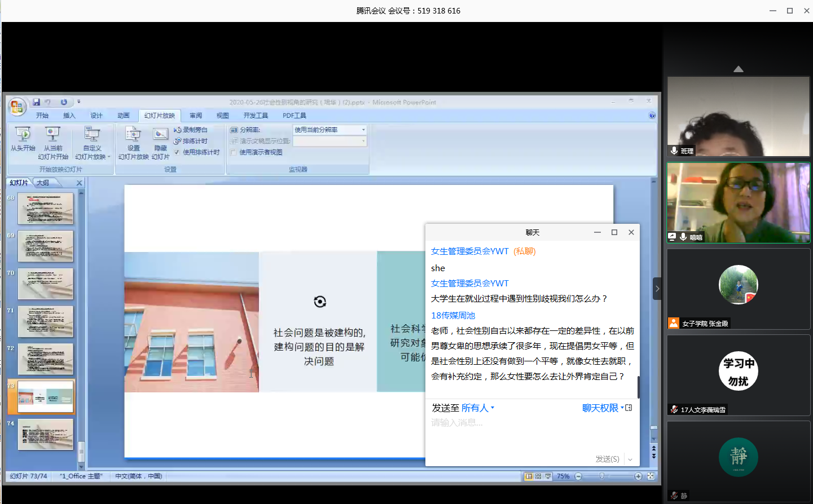
Task: Open the 大纲 outline tab in slide pane
Action: [43, 183]
